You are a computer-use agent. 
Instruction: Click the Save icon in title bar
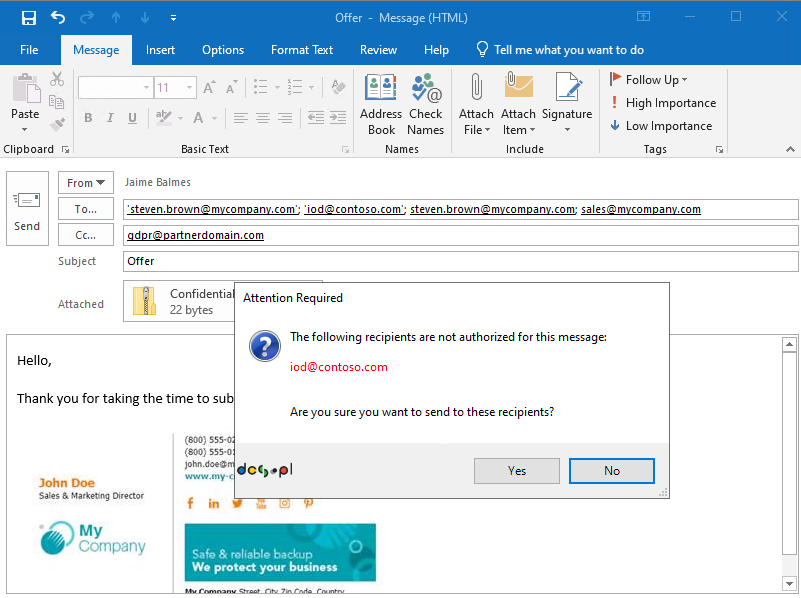tap(28, 18)
